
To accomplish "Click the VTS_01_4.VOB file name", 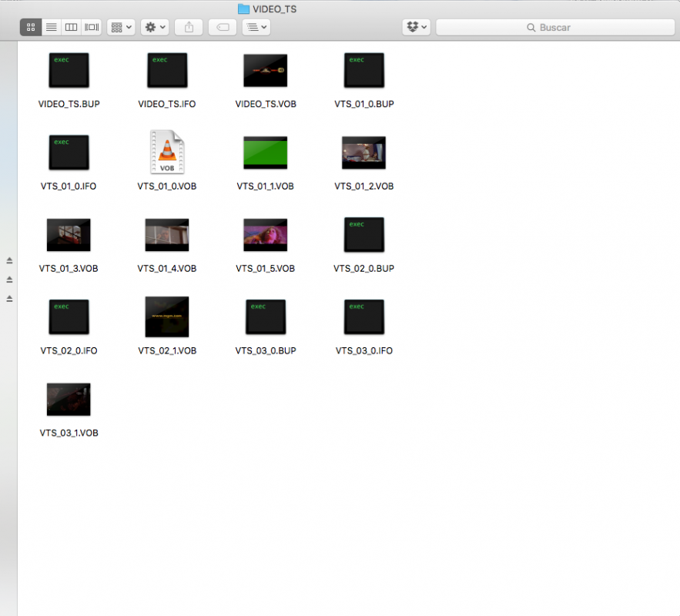I will pos(167,269).
